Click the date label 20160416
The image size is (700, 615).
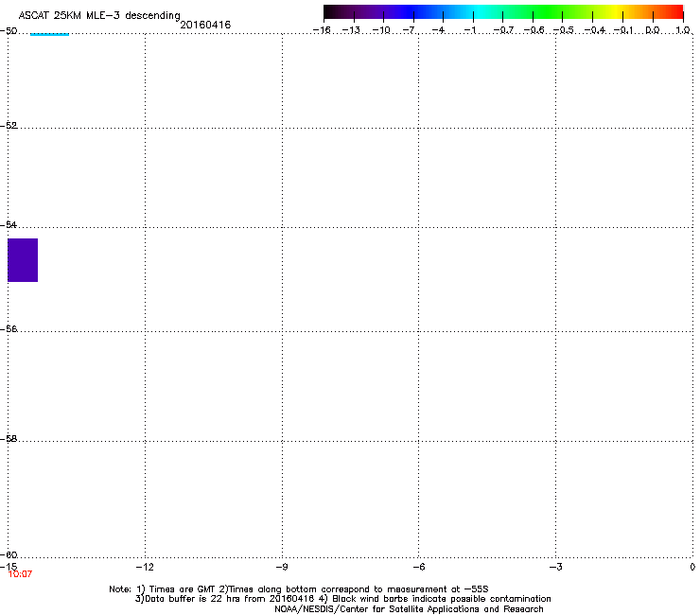(x=205, y=25)
